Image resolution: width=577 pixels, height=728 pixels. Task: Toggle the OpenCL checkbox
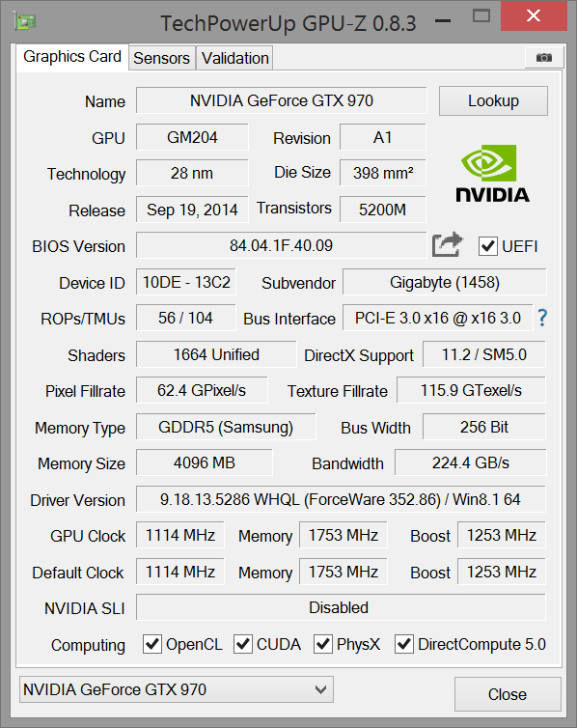[151, 644]
